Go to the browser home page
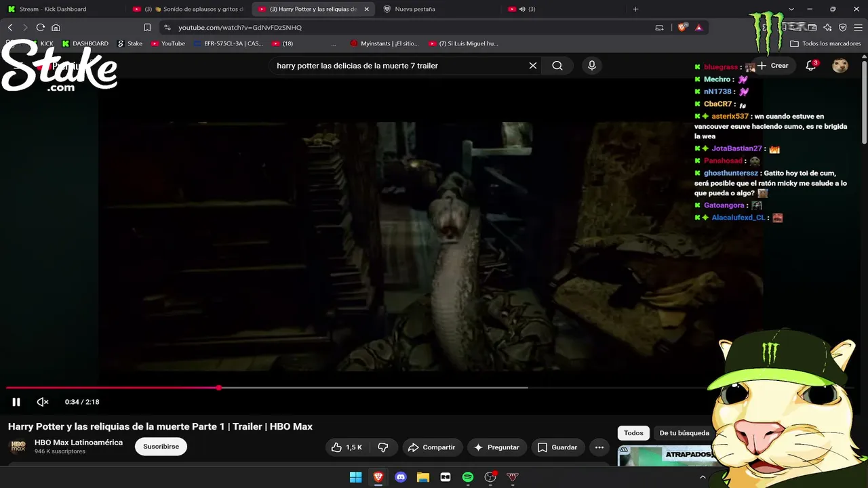Screen dimensions: 868x488 [x=56, y=28]
